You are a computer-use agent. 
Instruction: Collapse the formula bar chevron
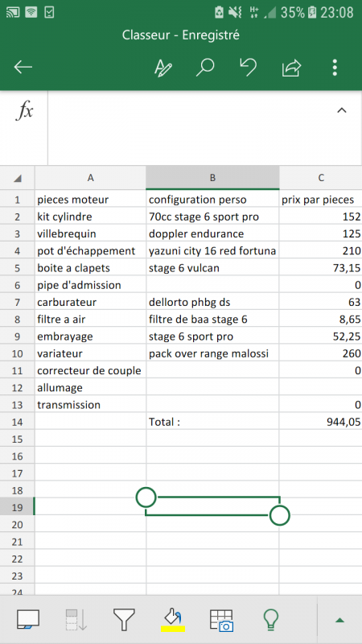[x=341, y=110]
